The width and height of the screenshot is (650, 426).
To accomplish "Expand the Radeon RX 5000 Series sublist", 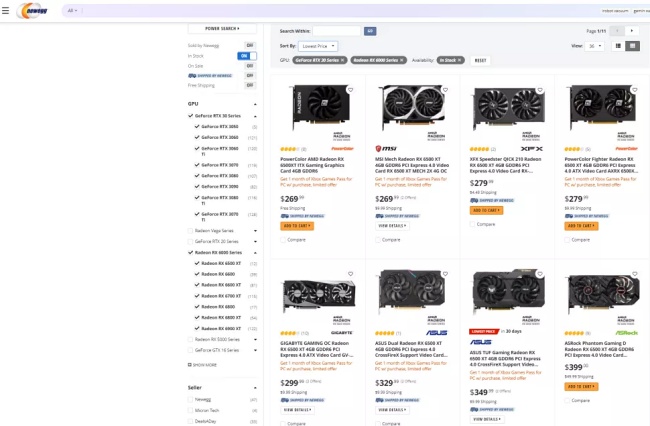I will [x=255, y=339].
